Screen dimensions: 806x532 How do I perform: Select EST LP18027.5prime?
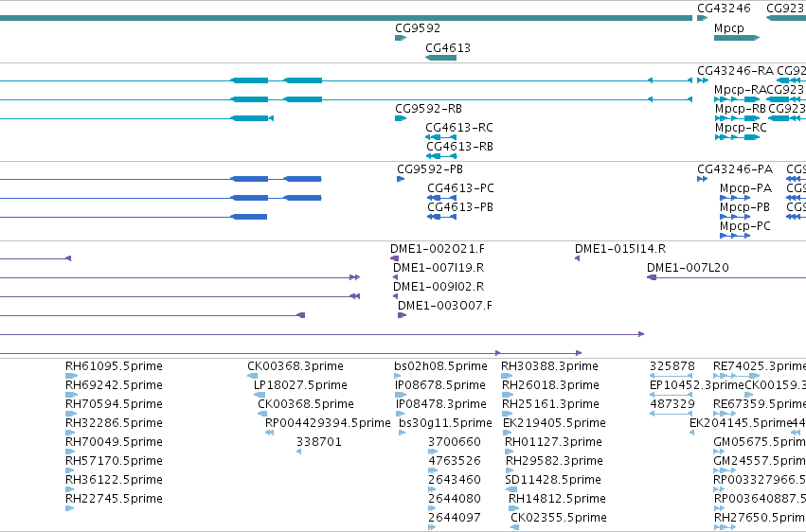(x=300, y=385)
